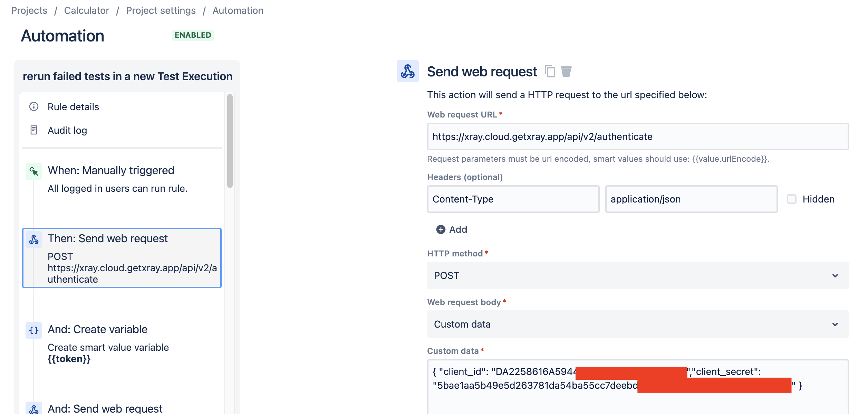Click the copy component icon next to Send web request
The width and height of the screenshot is (868, 414).
[x=550, y=72]
